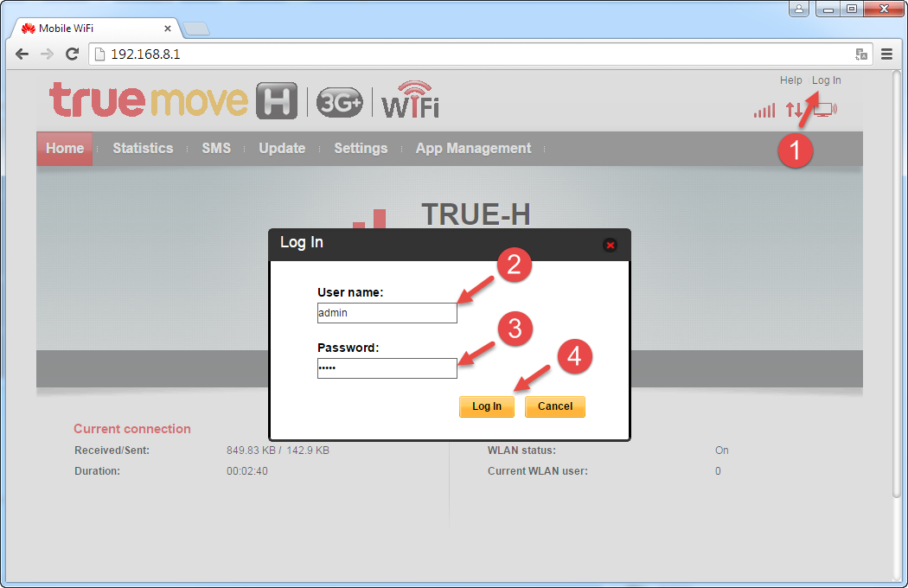Click the User name label

tap(350, 292)
